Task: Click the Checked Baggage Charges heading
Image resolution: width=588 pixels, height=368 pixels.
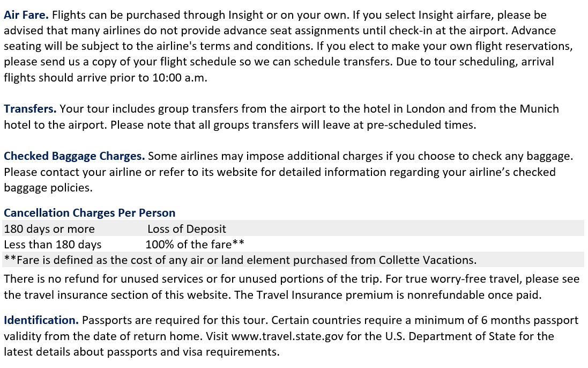Action: pyautogui.click(x=75, y=156)
